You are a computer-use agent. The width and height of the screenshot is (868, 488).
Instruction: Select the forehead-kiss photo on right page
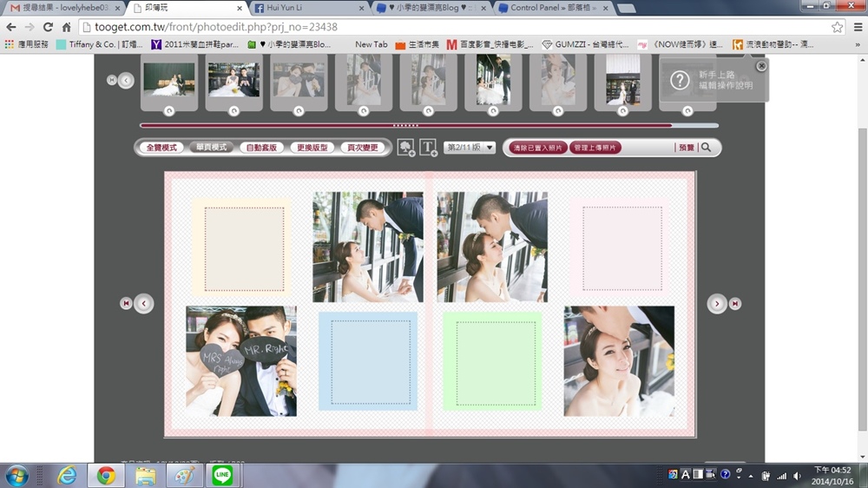click(492, 247)
